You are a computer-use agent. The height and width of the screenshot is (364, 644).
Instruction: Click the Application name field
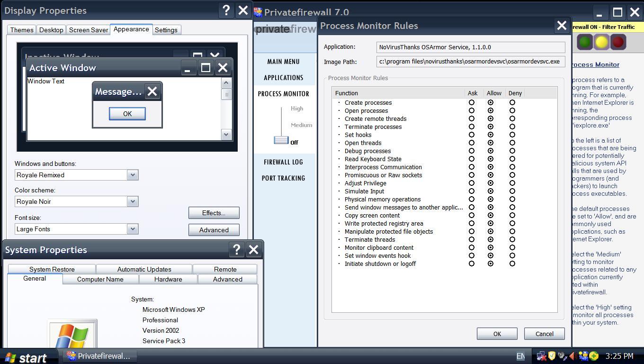471,47
